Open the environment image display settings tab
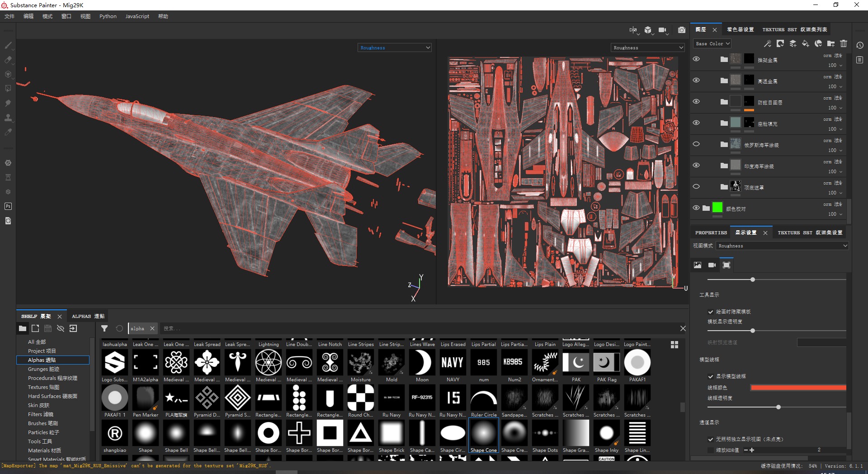Viewport: 868px width, 474px height. point(698,265)
